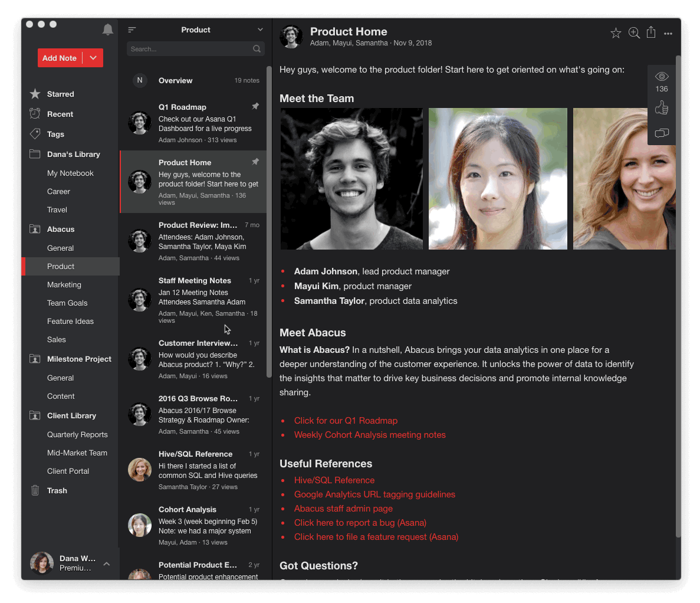Open the zoom/search-in-note magnifier icon

click(633, 33)
